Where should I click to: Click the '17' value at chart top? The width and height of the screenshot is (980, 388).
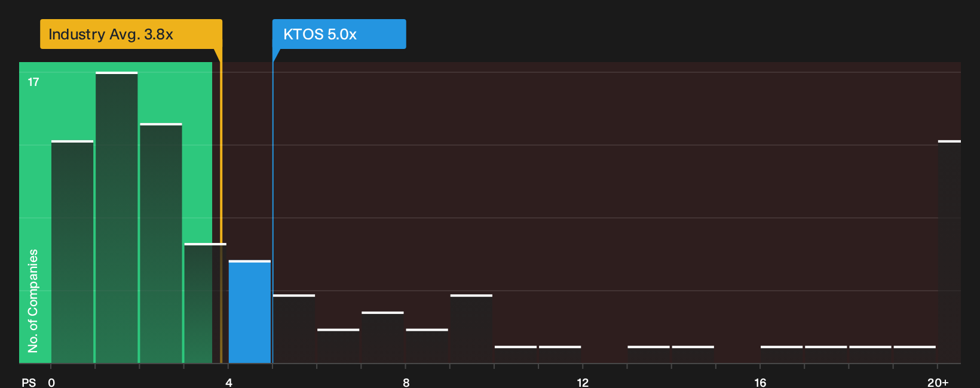click(x=33, y=82)
